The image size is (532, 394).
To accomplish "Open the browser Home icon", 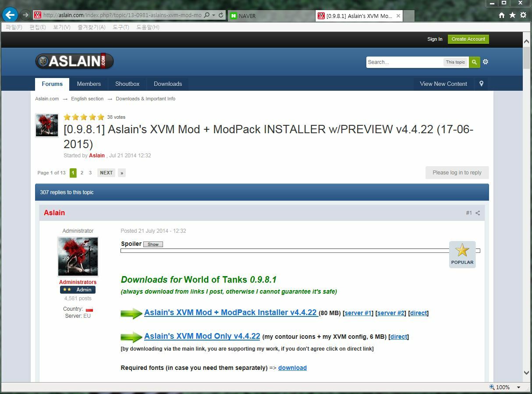I will [x=502, y=15].
